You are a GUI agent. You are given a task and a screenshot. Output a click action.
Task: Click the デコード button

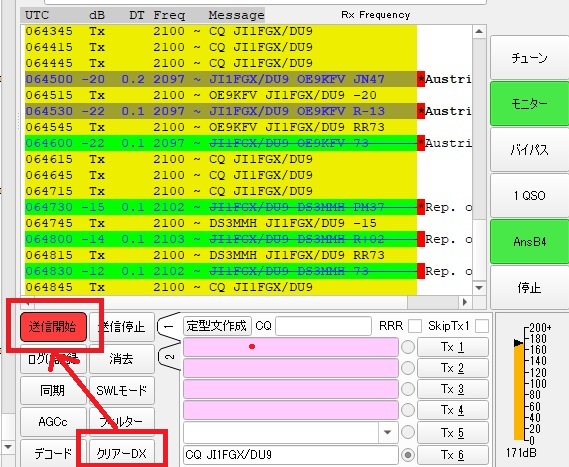(53, 453)
